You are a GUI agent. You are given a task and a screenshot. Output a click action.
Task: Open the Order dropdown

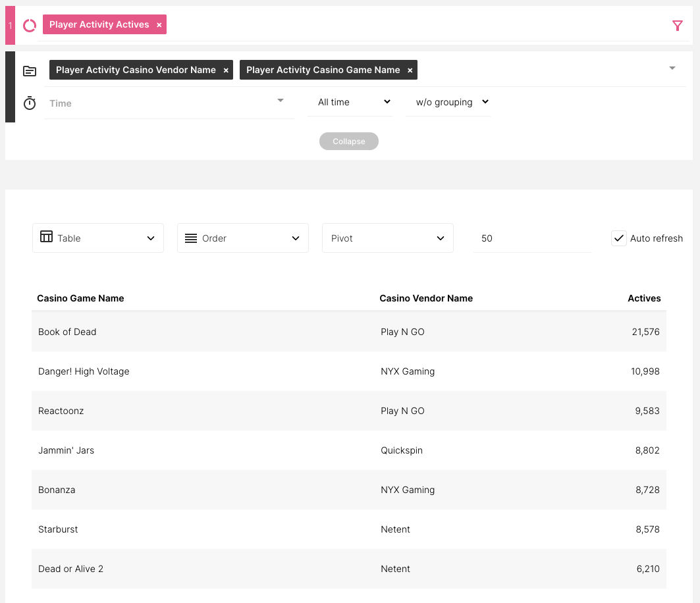point(243,238)
